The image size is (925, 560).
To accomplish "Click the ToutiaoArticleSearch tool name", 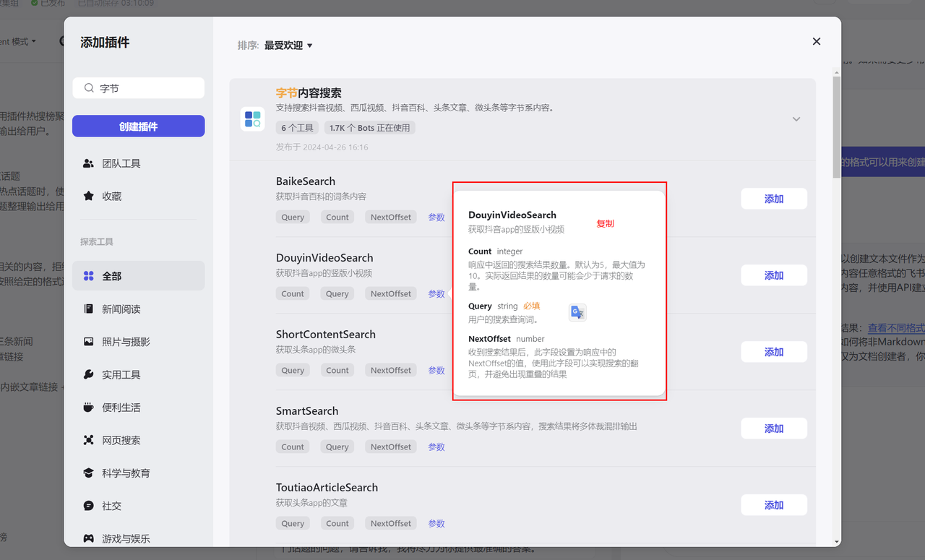I will (327, 488).
